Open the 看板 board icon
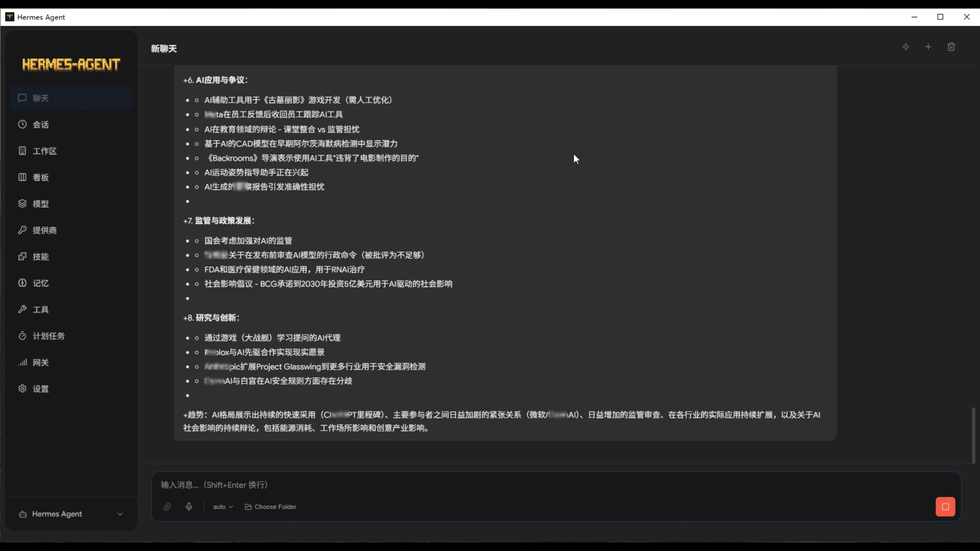The width and height of the screenshot is (980, 551). tap(22, 178)
